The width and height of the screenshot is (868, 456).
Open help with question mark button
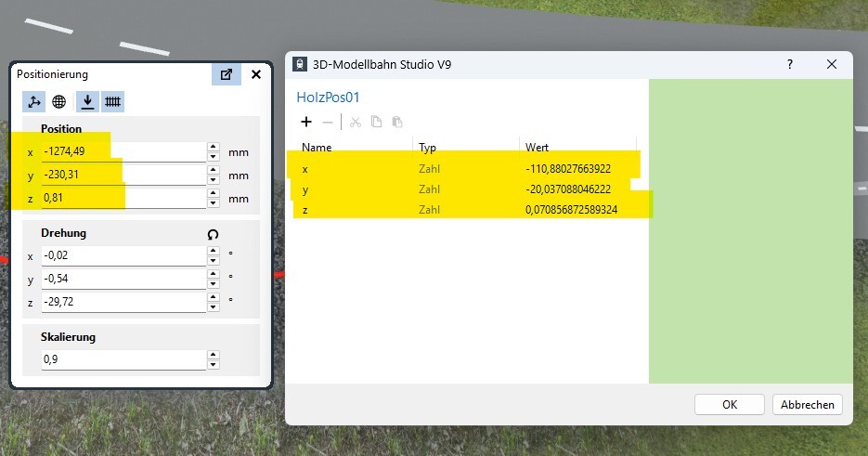(x=790, y=64)
